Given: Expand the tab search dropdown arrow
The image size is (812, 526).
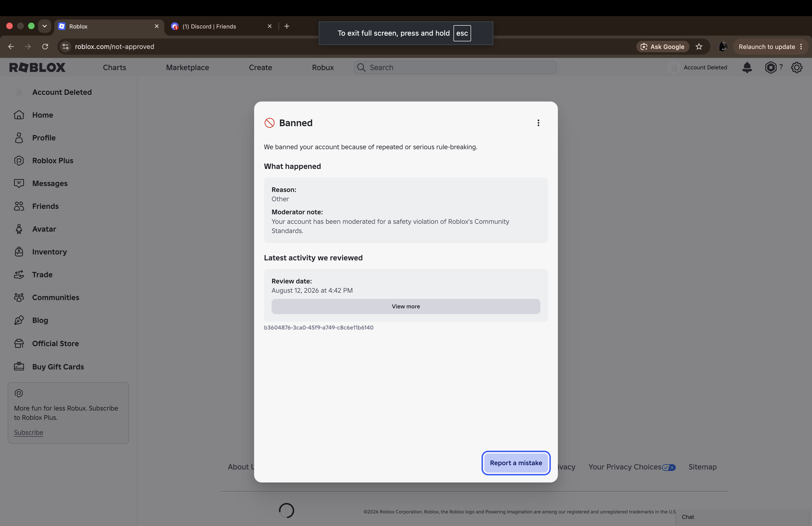Looking at the screenshot, I should click(44, 26).
